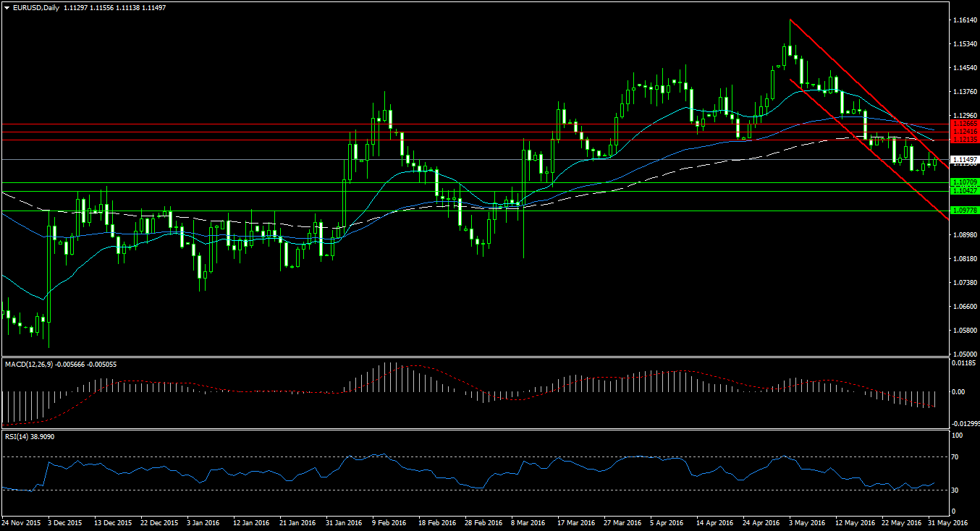Viewport: 980px width, 531px height.
Task: Click the 0.00 level on MACD scale
Action: (x=960, y=392)
